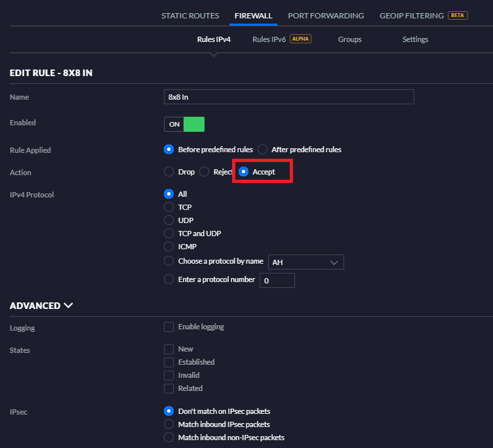
Task: Choose the Reject action
Action: pos(204,172)
